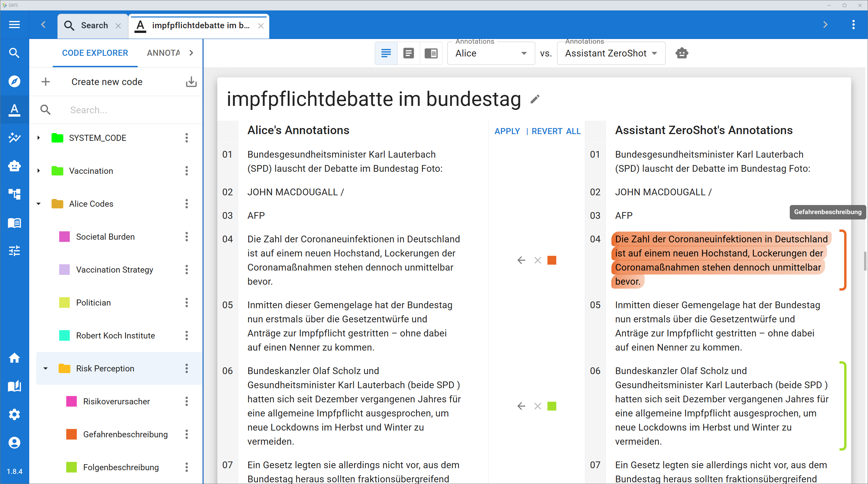Close the impfpflichtdebatte document tab
This screenshot has height=484, width=868.
[x=261, y=26]
